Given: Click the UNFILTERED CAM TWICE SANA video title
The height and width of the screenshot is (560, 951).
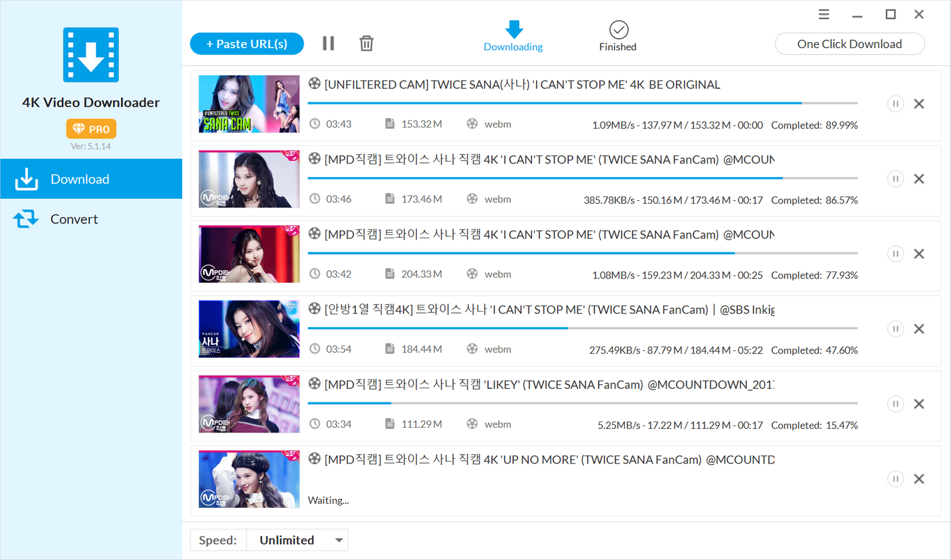Looking at the screenshot, I should point(522,85).
